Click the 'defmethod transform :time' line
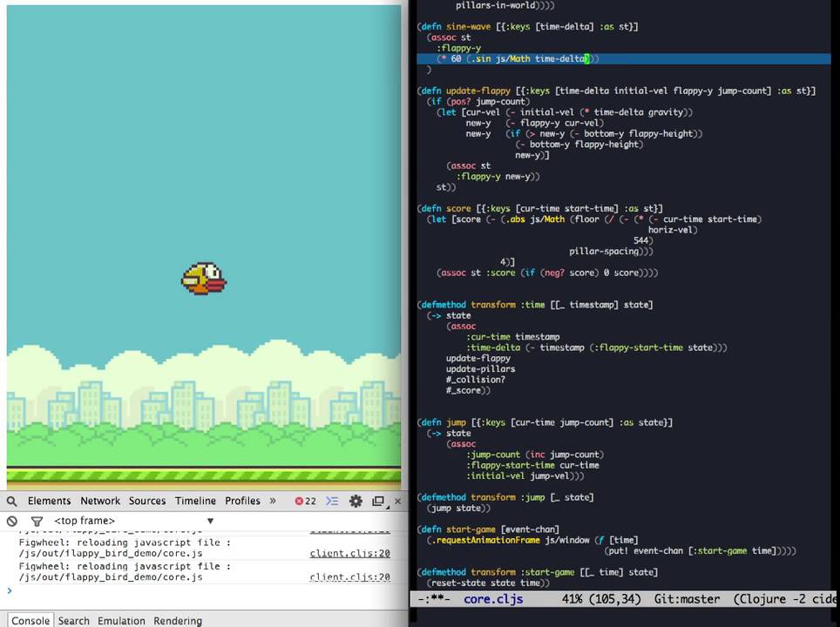The height and width of the screenshot is (627, 840). [535, 305]
